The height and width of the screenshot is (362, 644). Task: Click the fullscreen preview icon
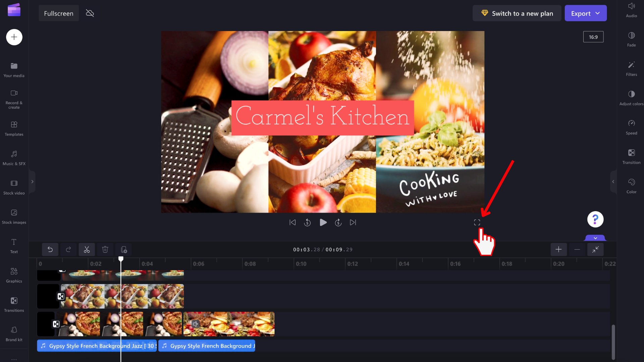tap(477, 223)
